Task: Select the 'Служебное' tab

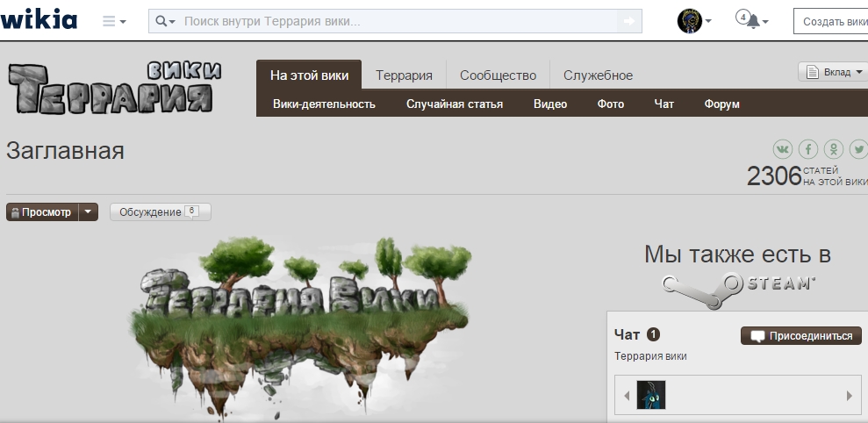Action: click(598, 75)
